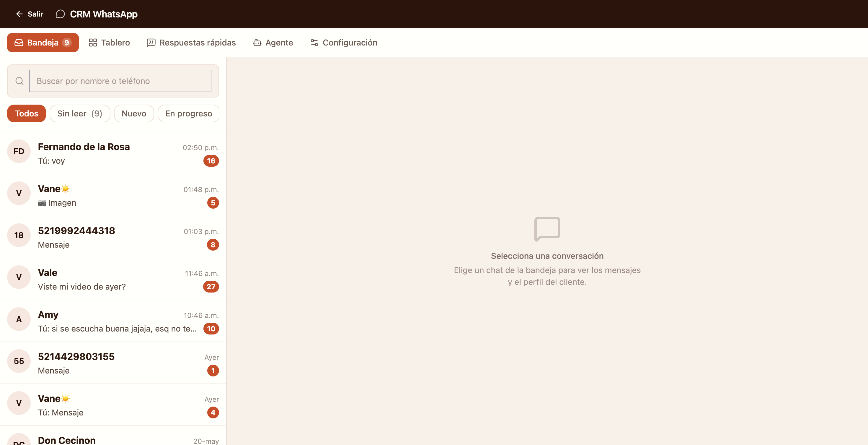The height and width of the screenshot is (445, 868).
Task: Click the Tablero grid icon
Action: tap(93, 43)
